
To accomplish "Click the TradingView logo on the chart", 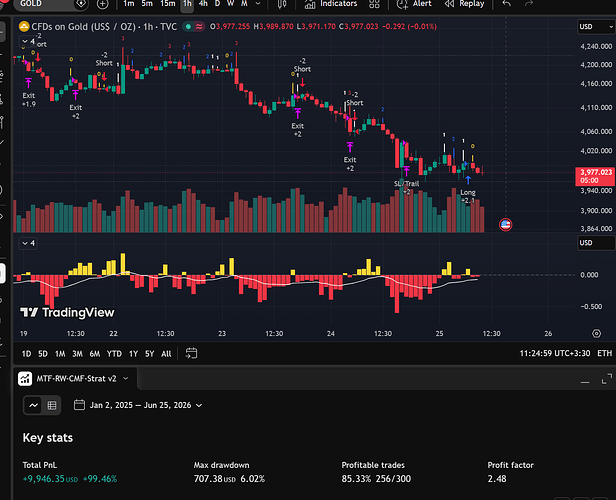I will (67, 312).
